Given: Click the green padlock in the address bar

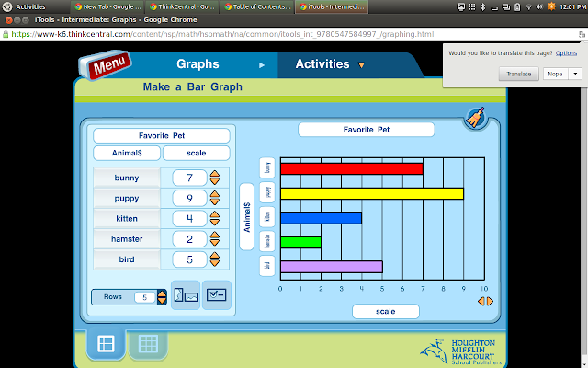Looking at the screenshot, I should point(6,34).
